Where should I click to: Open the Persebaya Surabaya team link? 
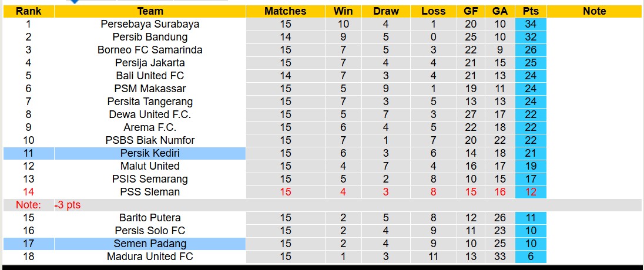click(x=150, y=24)
